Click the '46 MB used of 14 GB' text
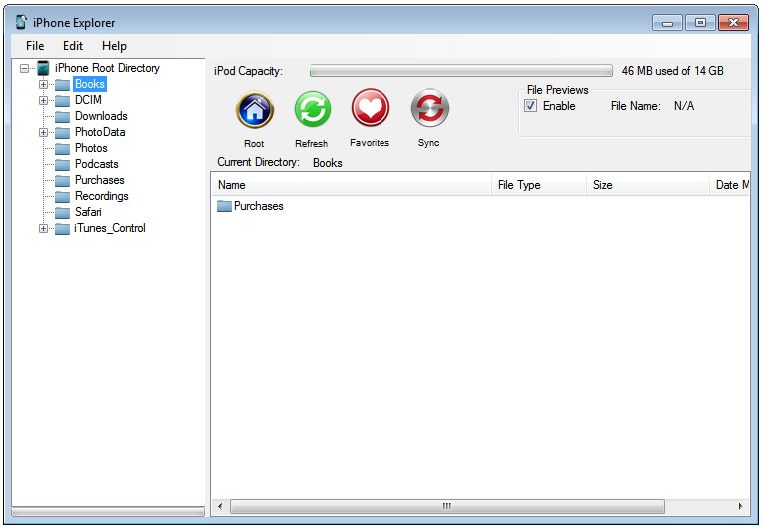Image resolution: width=763 pixels, height=532 pixels. coord(672,71)
